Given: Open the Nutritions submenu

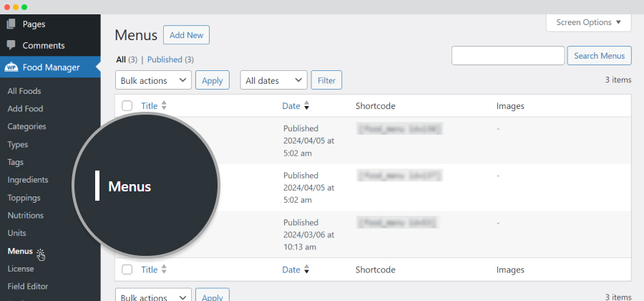Looking at the screenshot, I should pos(26,216).
